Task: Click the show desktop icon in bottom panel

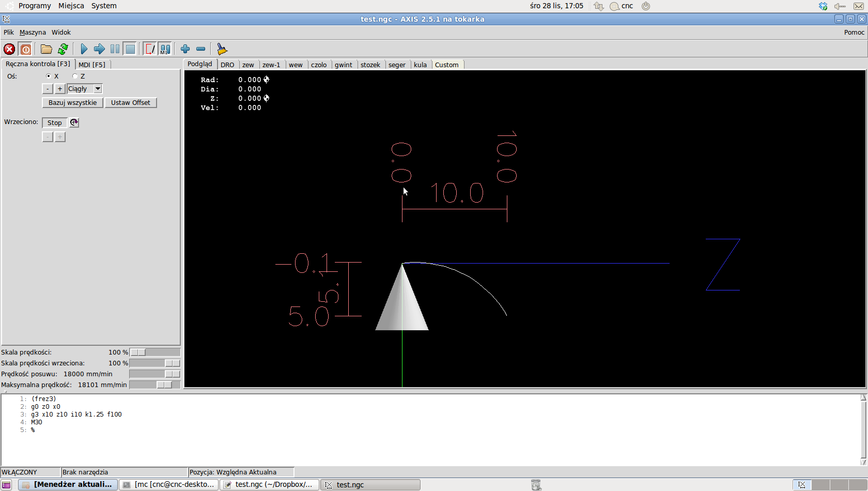Action: click(6, 485)
